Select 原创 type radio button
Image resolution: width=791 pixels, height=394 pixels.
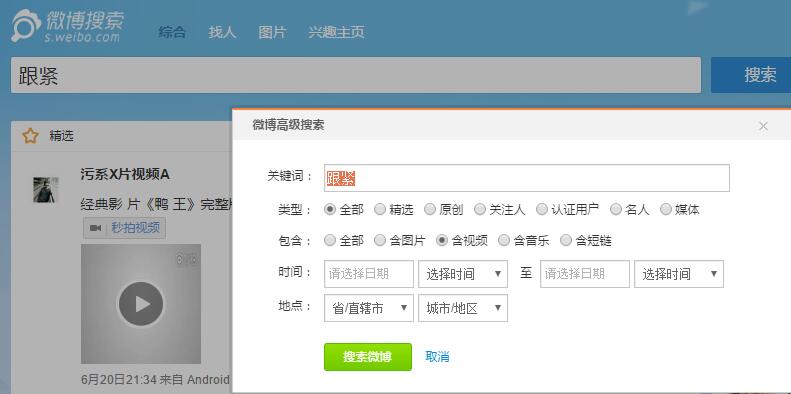pos(429,209)
